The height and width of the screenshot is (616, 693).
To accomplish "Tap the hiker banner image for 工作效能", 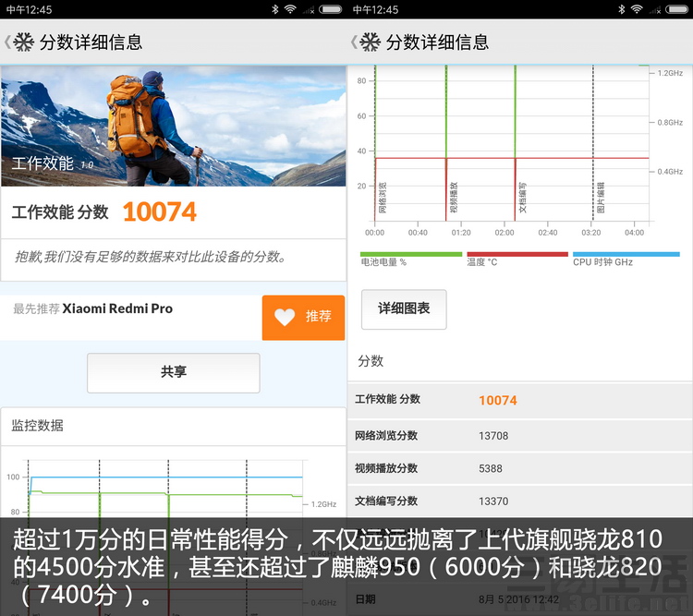I will pos(174,126).
